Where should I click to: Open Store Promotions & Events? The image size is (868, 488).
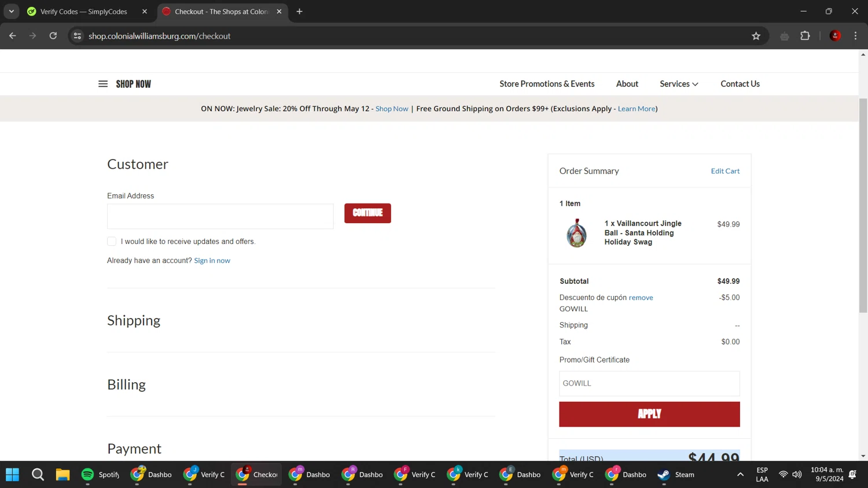pyautogui.click(x=547, y=84)
